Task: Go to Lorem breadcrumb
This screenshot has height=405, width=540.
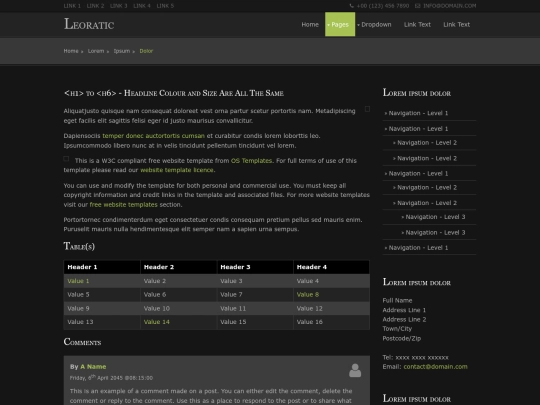Action: point(96,51)
